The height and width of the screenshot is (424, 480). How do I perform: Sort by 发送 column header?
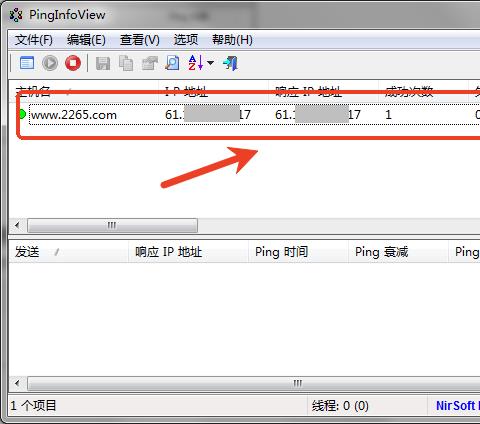pos(69,252)
